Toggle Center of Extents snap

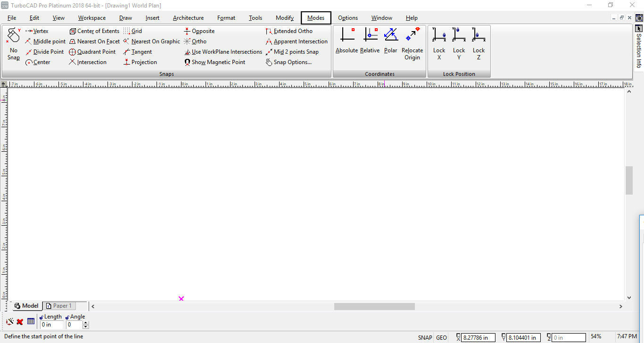pos(94,31)
